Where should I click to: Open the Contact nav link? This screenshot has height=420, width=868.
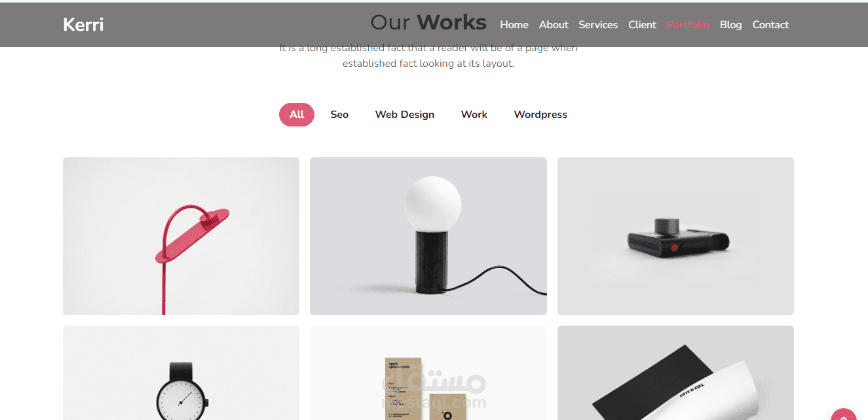(770, 25)
